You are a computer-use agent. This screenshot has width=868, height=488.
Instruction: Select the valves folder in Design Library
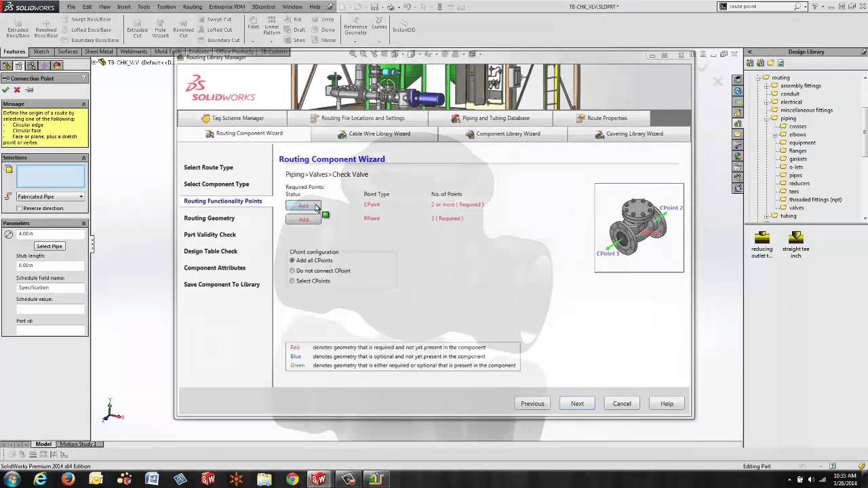796,207
